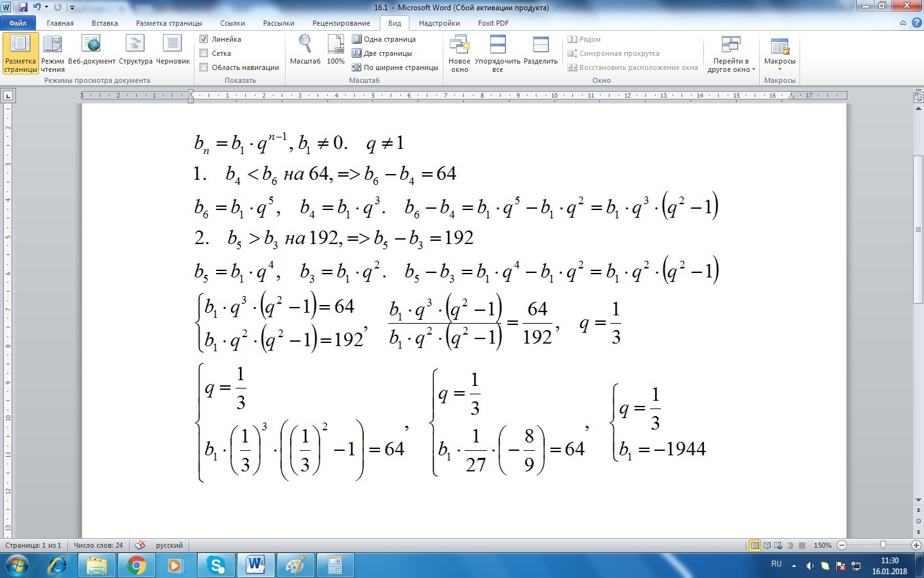Open the Foxit PDF tab
The width and height of the screenshot is (924, 578).
[493, 22]
